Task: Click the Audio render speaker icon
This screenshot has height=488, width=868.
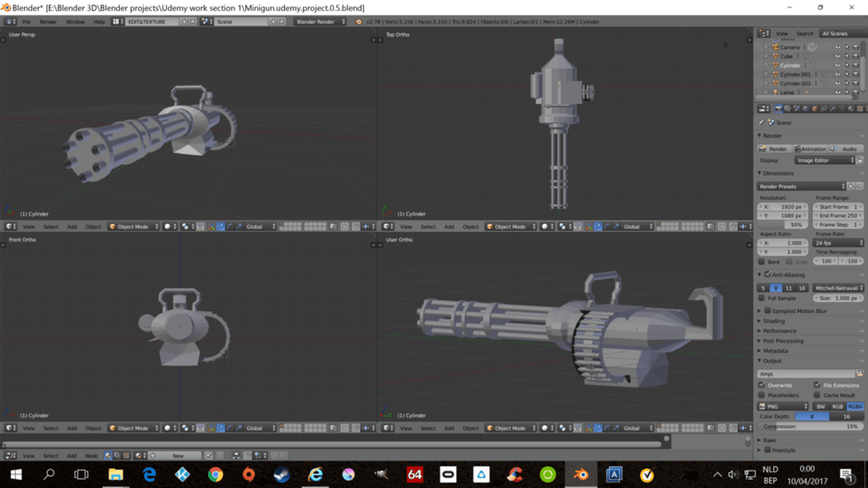Action: [833, 149]
